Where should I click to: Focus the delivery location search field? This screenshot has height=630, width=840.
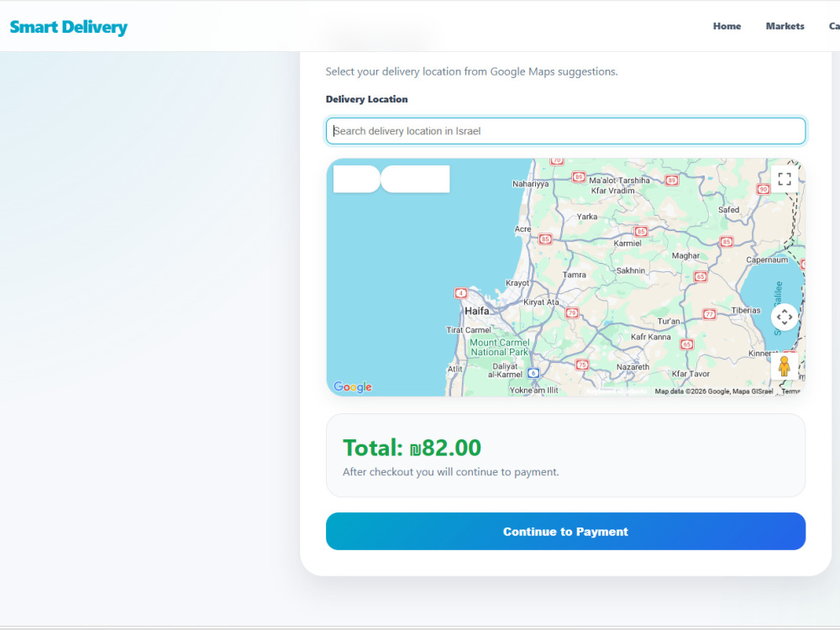click(x=565, y=131)
